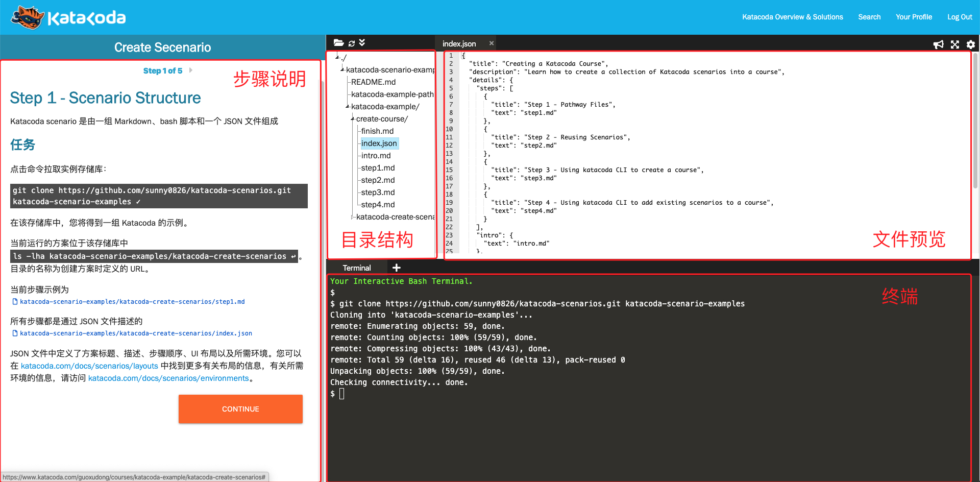The height and width of the screenshot is (482, 980).
Task: Collapse the root ./ directory node
Action: point(337,57)
